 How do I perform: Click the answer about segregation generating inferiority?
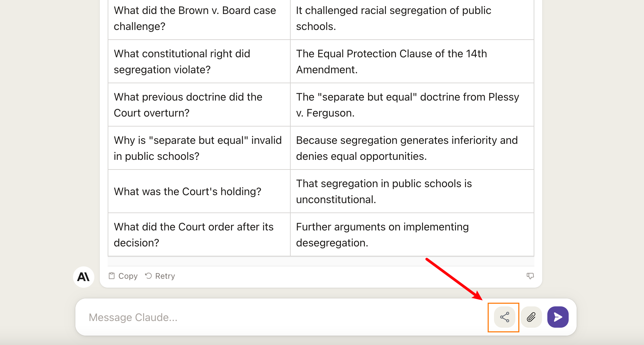point(412,148)
